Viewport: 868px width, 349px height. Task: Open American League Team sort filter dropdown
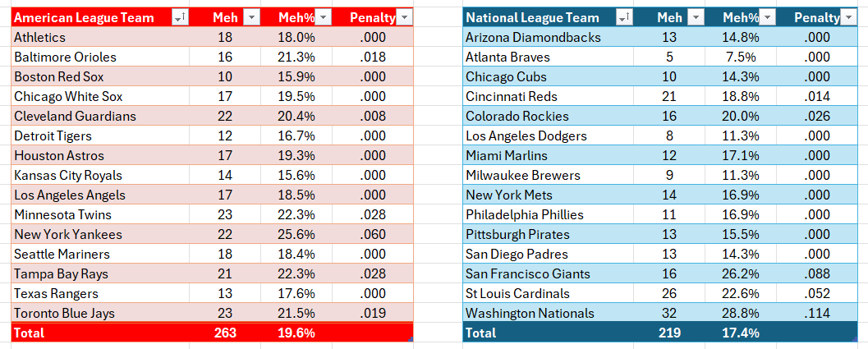point(181,18)
